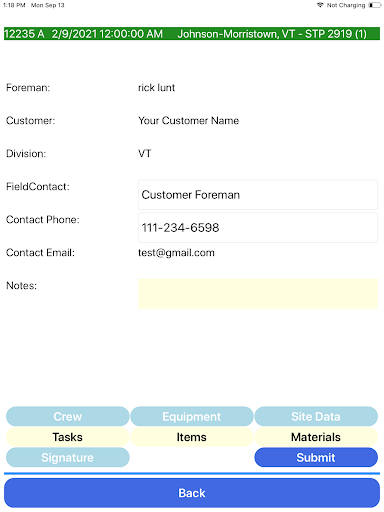Edit the Contact Phone field
The height and width of the screenshot is (512, 384).
coord(258,228)
